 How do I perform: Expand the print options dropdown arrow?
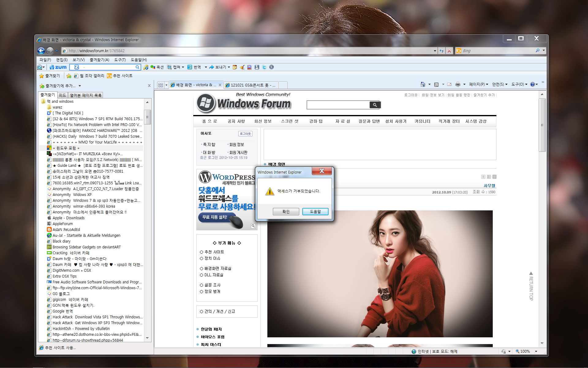[464, 84]
